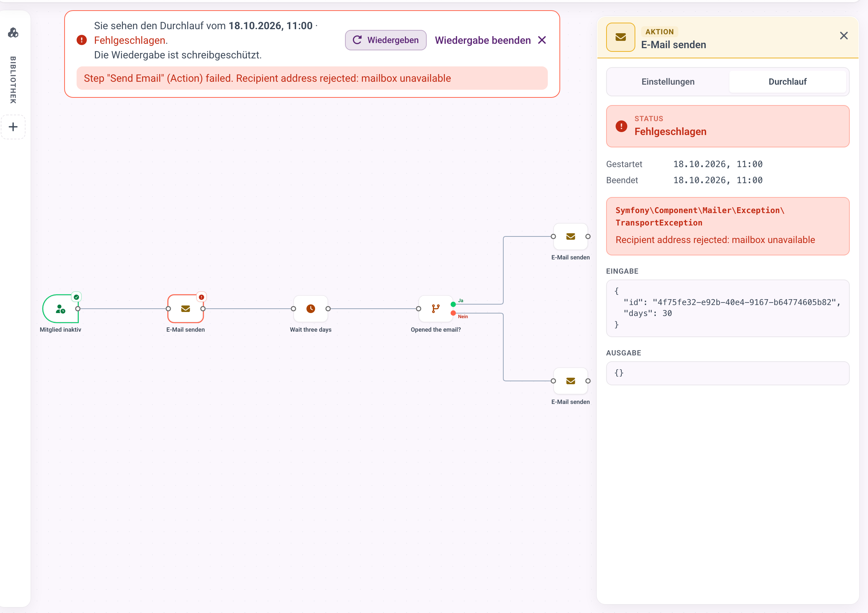
Task: Add a new item with the plus button
Action: tap(13, 127)
